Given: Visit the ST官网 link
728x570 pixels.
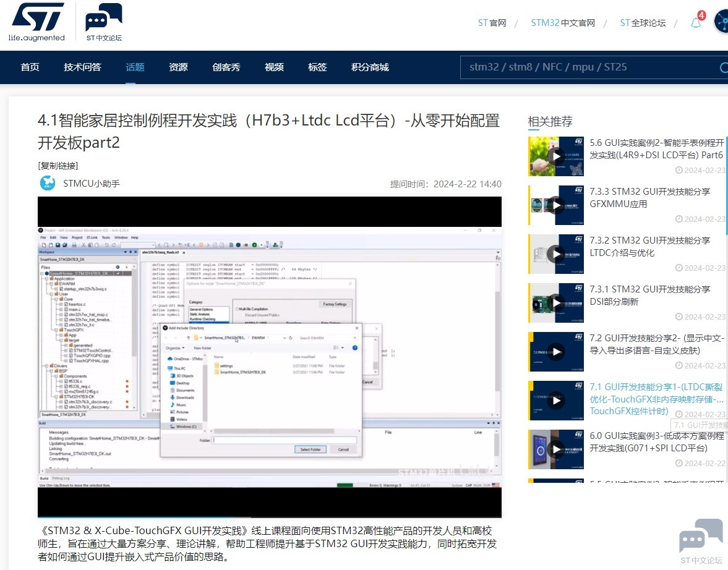Looking at the screenshot, I should point(492,23).
